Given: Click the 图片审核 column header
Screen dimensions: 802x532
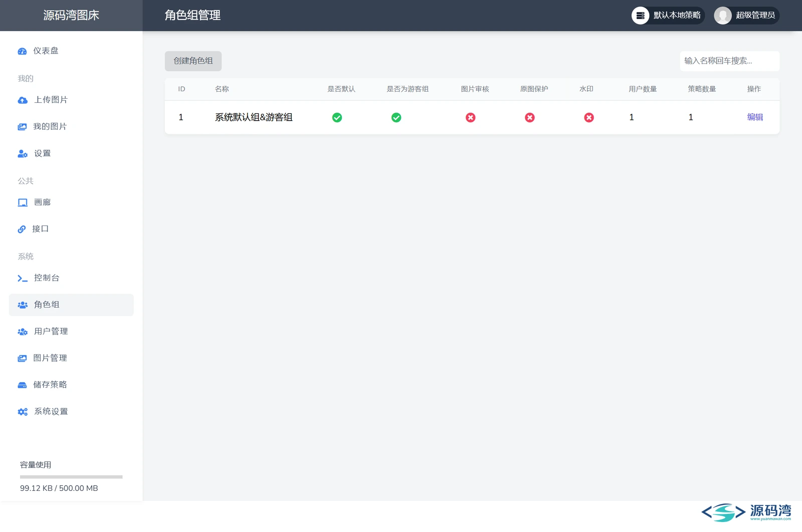Looking at the screenshot, I should [475, 89].
